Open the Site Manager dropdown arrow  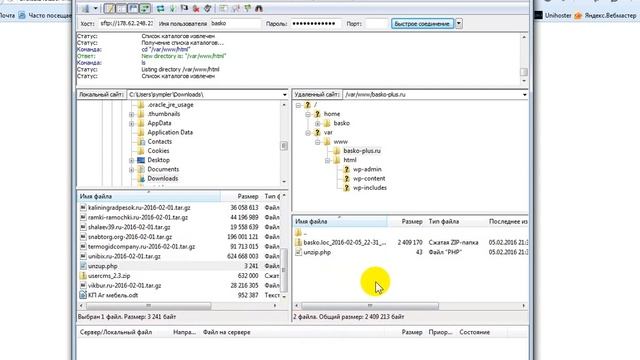[95, 8]
